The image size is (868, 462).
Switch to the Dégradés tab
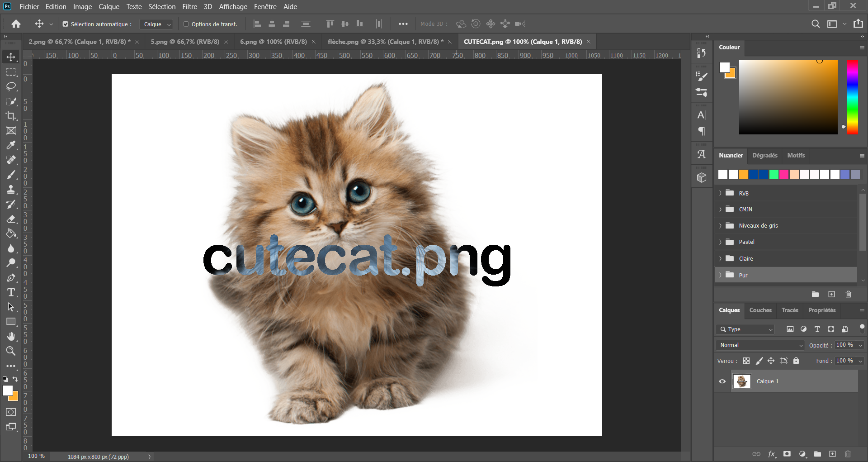pos(765,155)
